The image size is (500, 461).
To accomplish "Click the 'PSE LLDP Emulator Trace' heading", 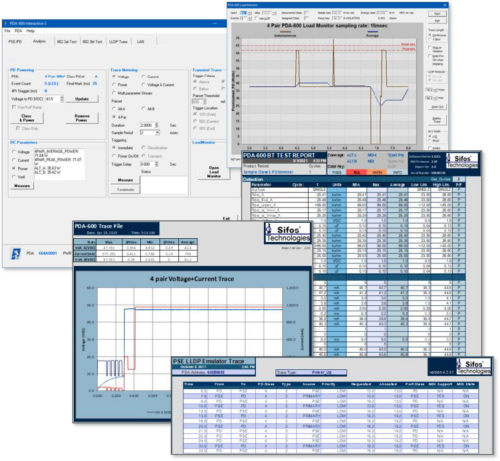I will click(208, 361).
